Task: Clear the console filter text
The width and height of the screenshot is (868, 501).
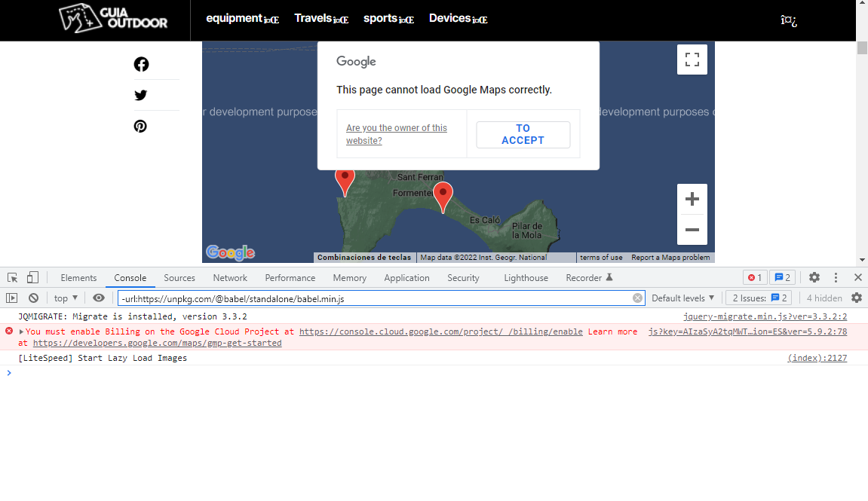Action: pyautogui.click(x=638, y=298)
